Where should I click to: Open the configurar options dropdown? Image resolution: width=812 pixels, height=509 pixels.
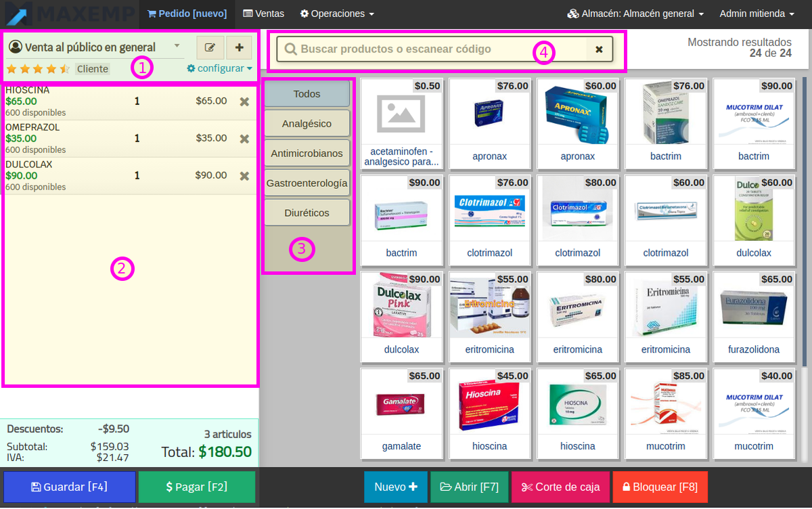(x=219, y=68)
